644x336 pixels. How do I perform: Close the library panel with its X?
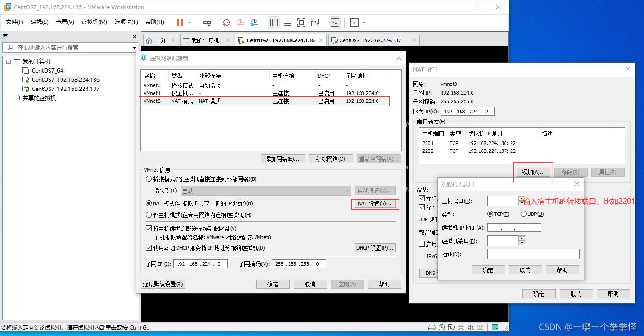coord(135,36)
